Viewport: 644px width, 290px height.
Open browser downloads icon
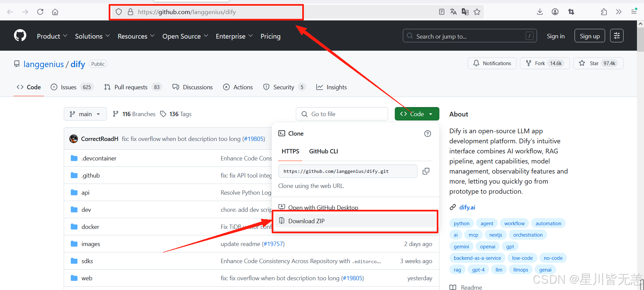tap(540, 12)
